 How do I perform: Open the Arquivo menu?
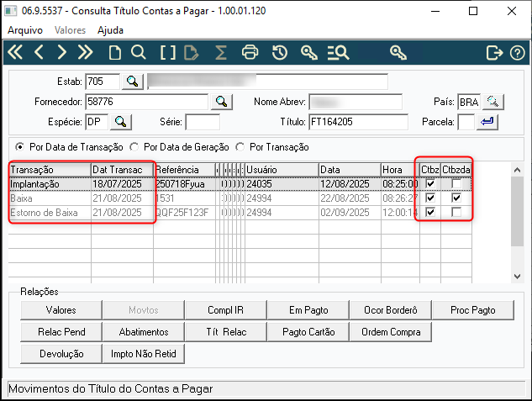click(25, 29)
